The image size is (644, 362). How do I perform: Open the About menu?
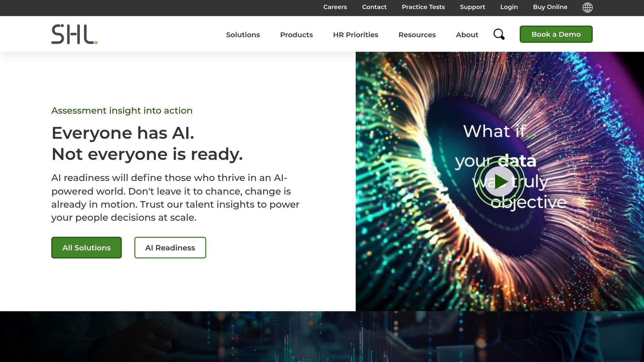(467, 35)
